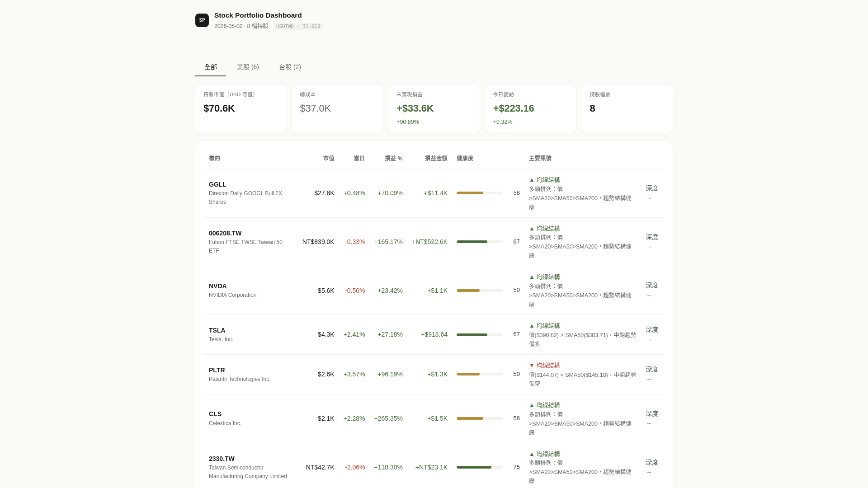Screen dimensions: 868x488
Task: Click 2330.TW daily change -2.06%
Action: (x=355, y=467)
